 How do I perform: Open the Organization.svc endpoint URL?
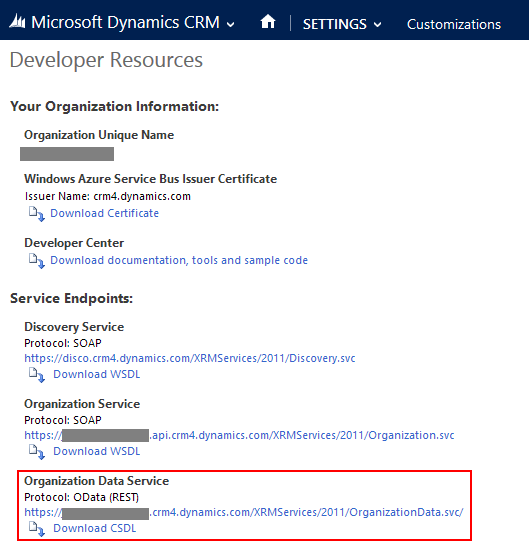[239, 435]
